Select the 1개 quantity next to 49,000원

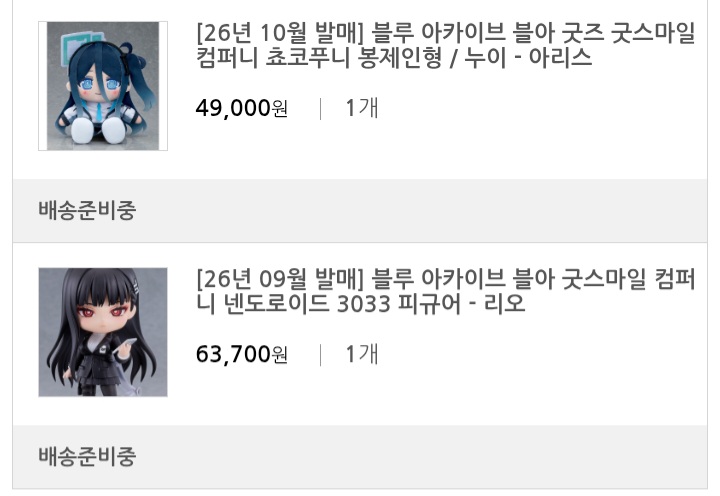pos(362,108)
